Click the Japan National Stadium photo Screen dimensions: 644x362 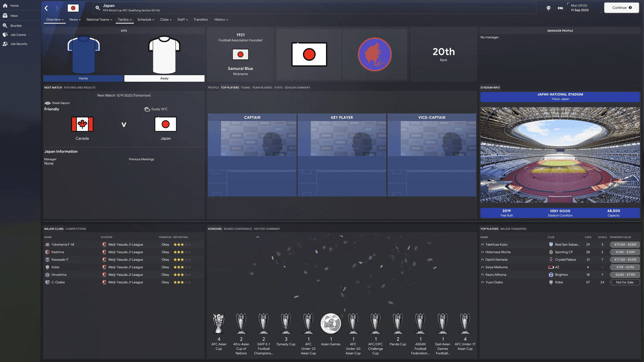click(560, 155)
